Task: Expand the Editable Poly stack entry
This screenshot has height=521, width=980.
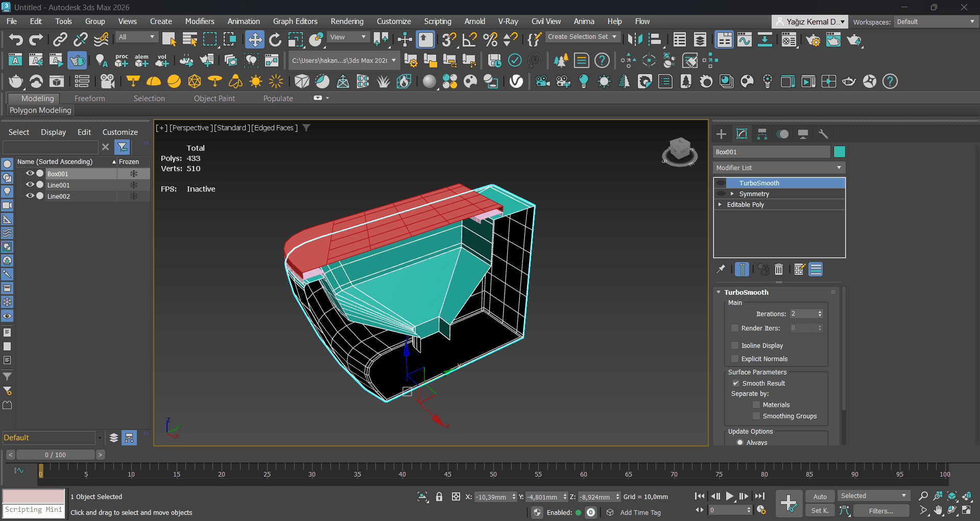Action: coord(720,204)
